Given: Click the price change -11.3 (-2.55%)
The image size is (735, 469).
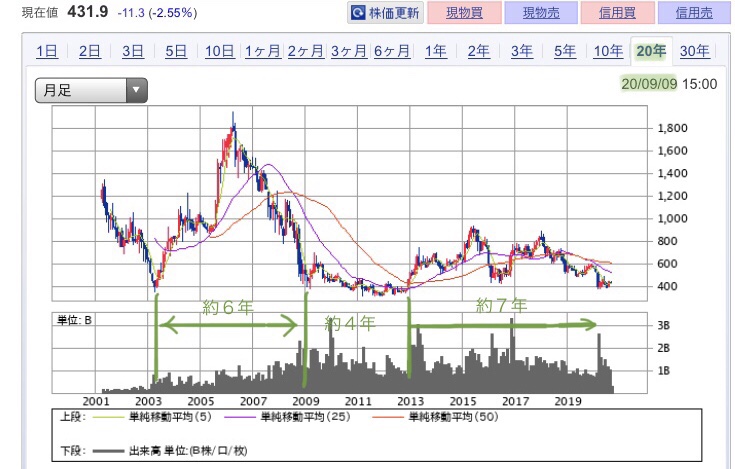Looking at the screenshot, I should coord(158,13).
